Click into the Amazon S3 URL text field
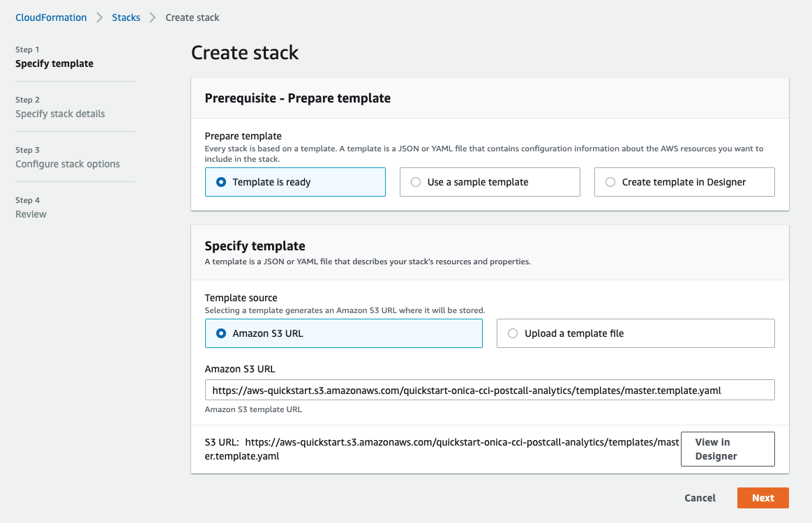The height and width of the screenshot is (523, 812). coord(490,390)
